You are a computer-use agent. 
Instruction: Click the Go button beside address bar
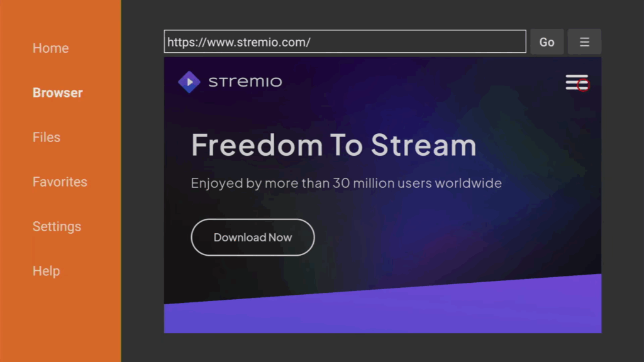[x=547, y=41]
